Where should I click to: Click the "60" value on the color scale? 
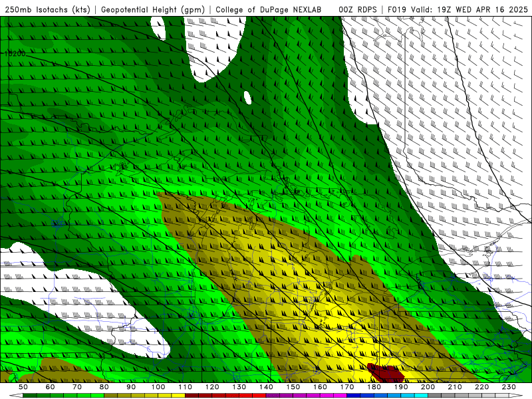pyautogui.click(x=51, y=387)
